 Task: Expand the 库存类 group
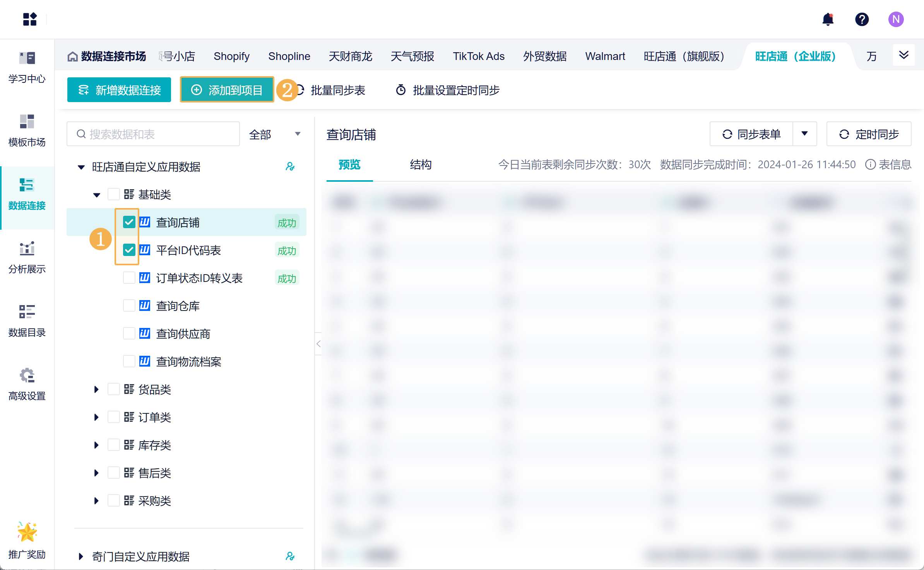(x=96, y=445)
